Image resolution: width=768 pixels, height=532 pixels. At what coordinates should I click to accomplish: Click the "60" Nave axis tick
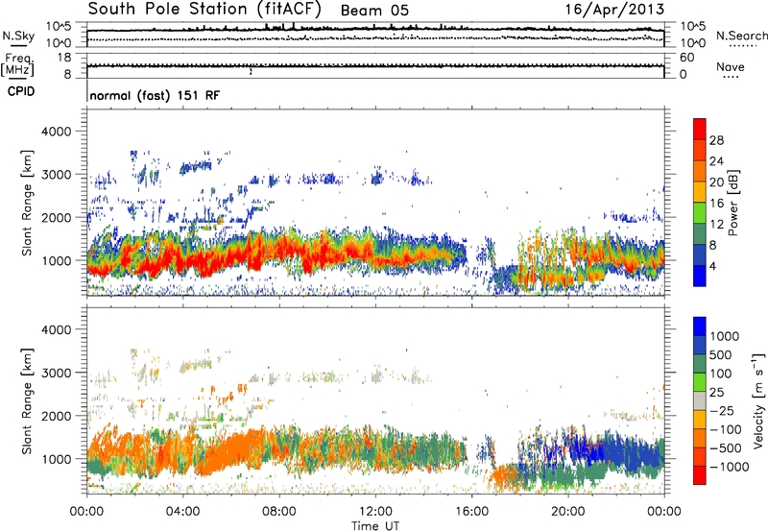pyautogui.click(x=687, y=58)
